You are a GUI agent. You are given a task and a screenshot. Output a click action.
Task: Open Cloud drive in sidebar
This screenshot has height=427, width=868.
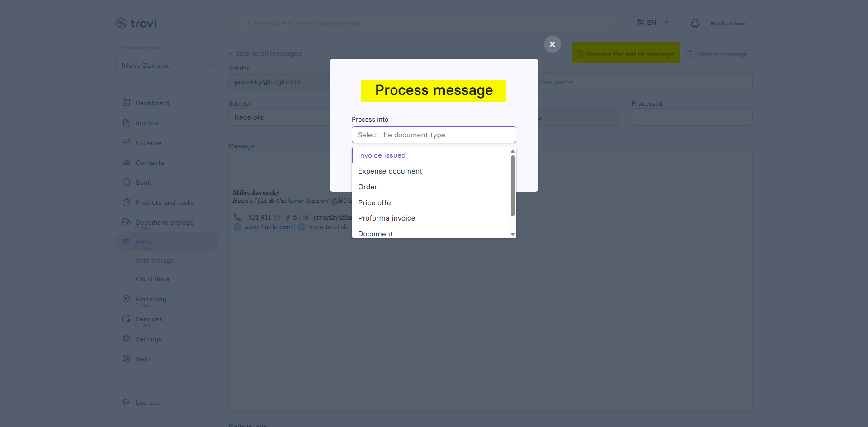[x=152, y=279]
